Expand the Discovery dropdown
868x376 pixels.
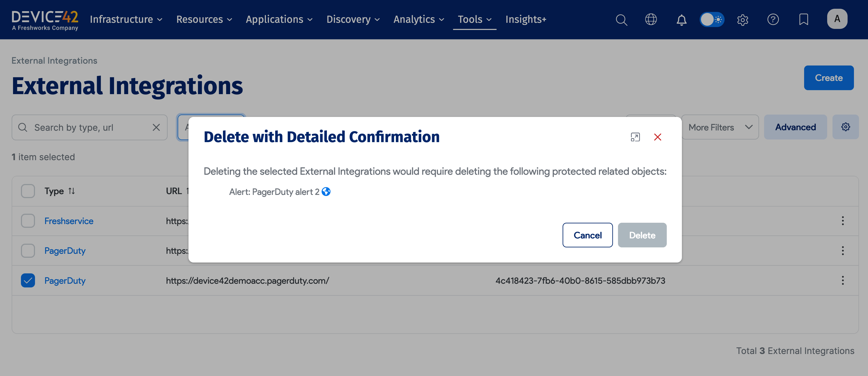352,19
